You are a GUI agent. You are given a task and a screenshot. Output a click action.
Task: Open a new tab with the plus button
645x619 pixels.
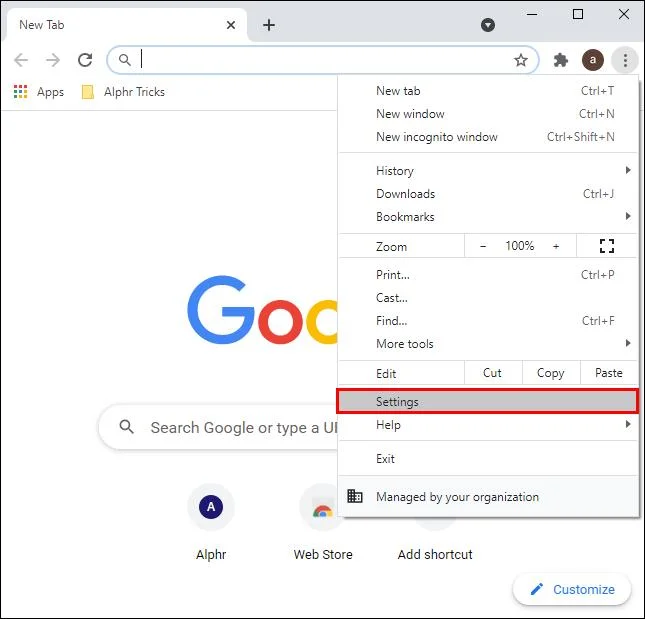269,25
